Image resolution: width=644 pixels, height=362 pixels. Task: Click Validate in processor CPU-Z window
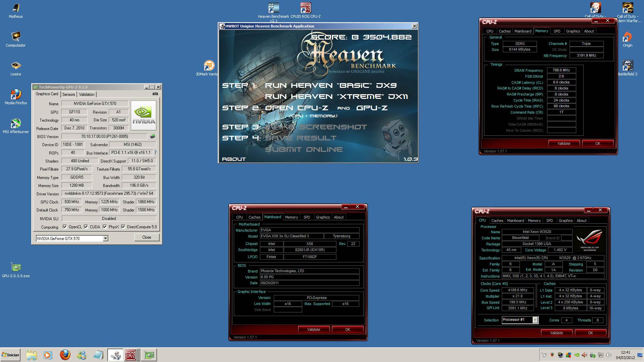click(556, 333)
